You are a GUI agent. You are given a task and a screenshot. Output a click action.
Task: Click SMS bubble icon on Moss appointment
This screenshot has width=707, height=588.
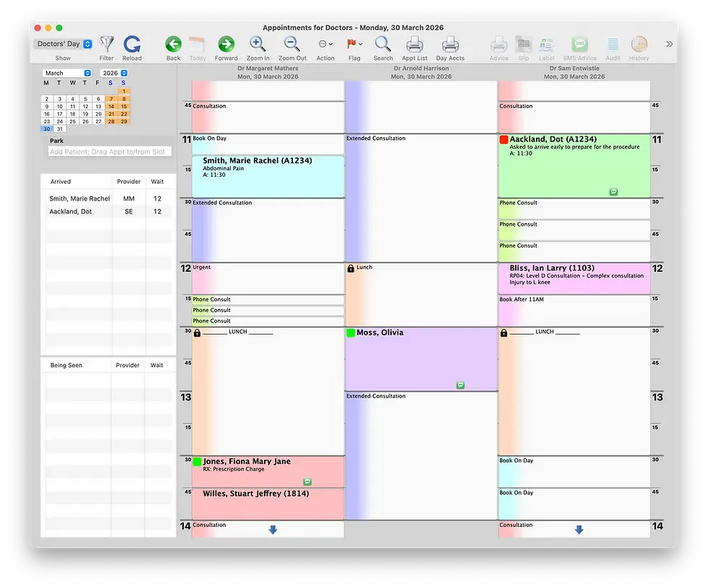click(460, 385)
